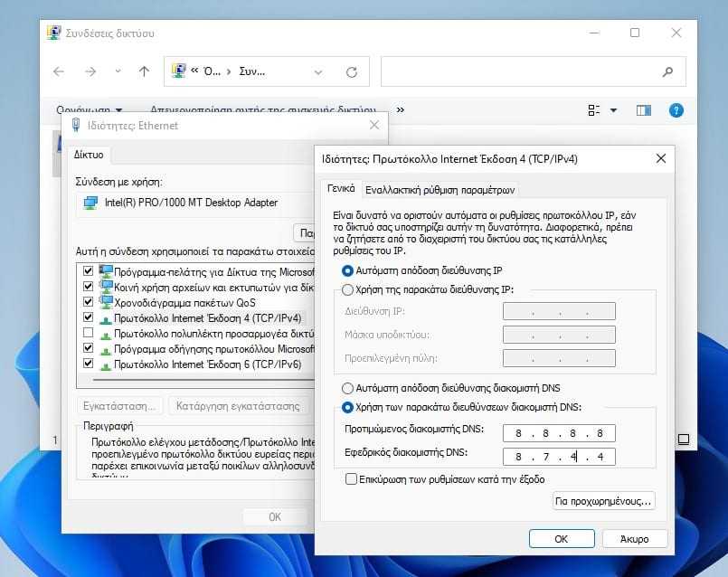Enable multiplexor protocol checkbox
The width and height of the screenshot is (728, 577).
[88, 333]
